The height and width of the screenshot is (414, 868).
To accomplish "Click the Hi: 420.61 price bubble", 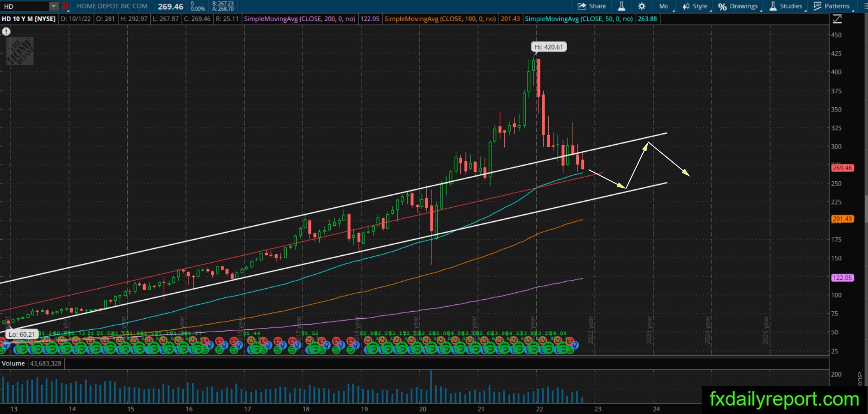I will pyautogui.click(x=549, y=47).
